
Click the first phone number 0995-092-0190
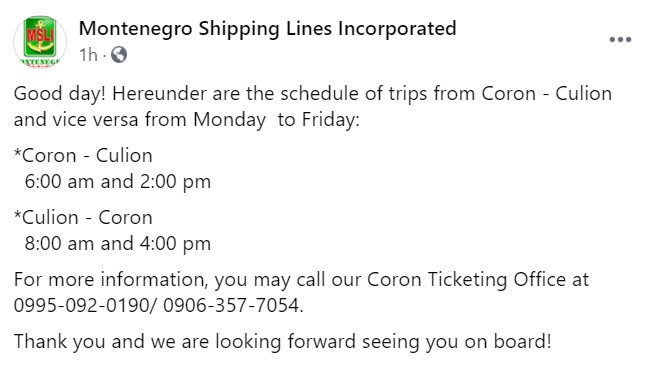[x=81, y=305]
